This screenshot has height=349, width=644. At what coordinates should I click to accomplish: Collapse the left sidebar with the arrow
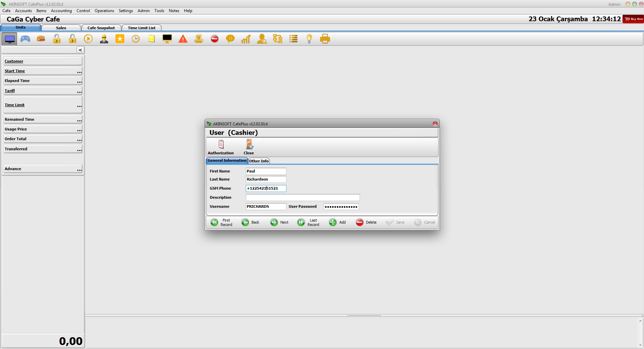80,49
